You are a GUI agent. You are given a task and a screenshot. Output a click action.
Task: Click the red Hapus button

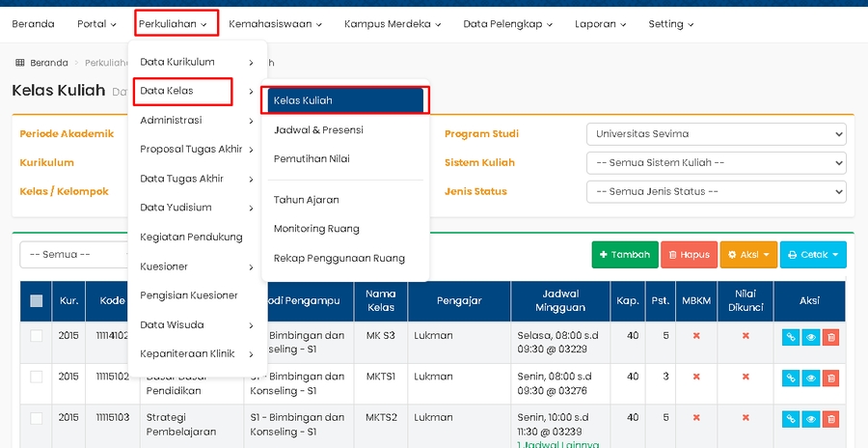pos(688,255)
